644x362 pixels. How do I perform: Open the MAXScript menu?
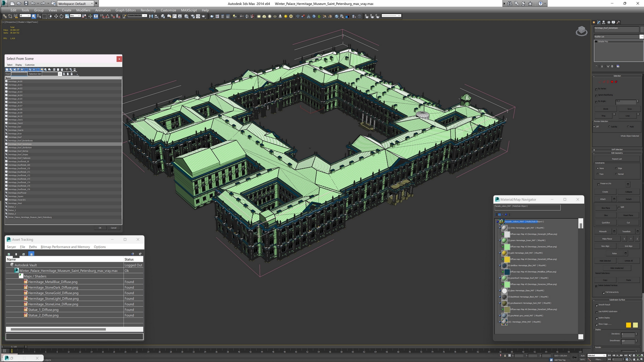pos(189,10)
